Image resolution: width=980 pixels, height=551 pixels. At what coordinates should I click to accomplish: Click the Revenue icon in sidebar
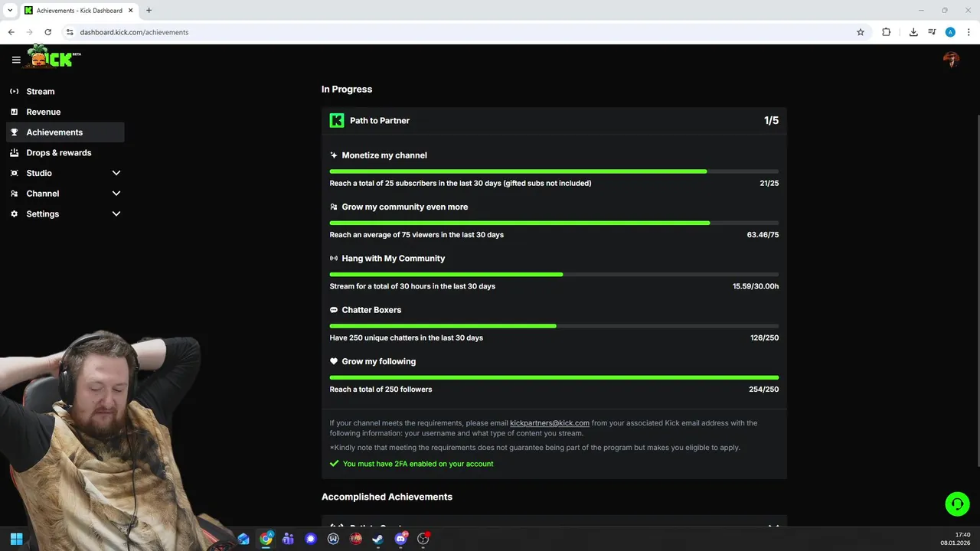(x=15, y=112)
